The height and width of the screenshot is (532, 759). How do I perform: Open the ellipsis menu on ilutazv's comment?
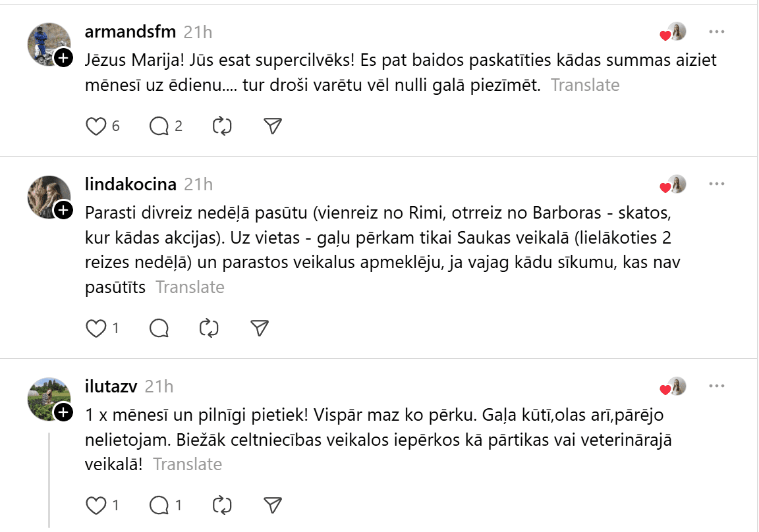716,386
